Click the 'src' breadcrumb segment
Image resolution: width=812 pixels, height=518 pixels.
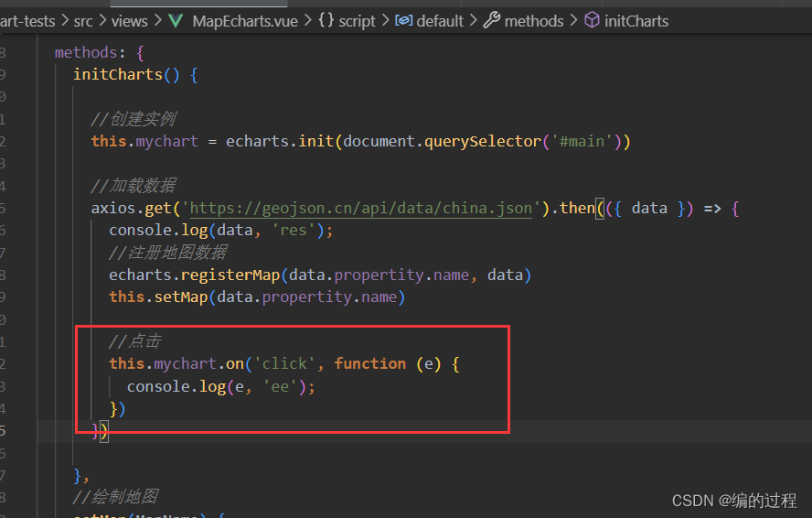pos(83,21)
